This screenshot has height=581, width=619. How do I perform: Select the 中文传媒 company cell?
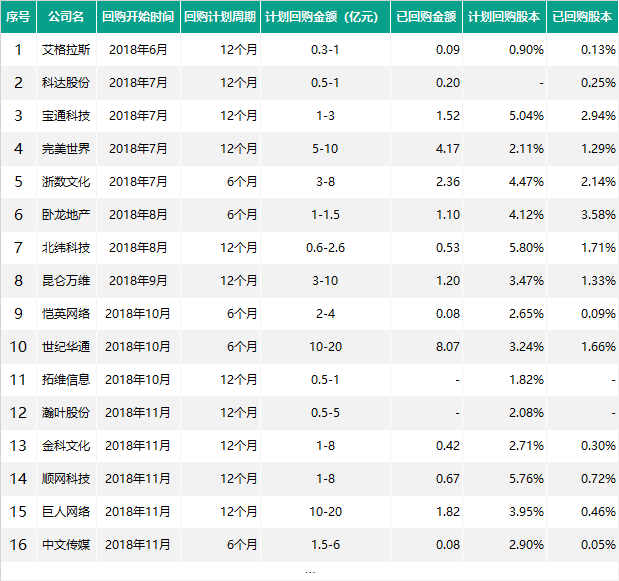pos(66,545)
